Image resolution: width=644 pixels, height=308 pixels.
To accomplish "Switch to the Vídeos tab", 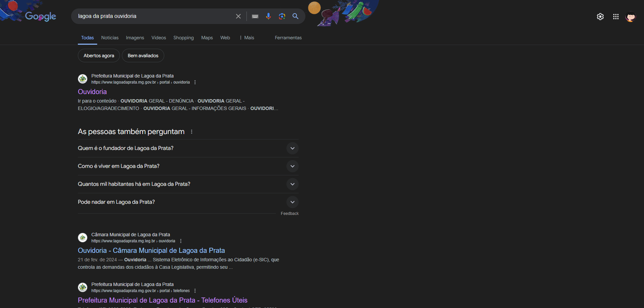I will tap(159, 38).
